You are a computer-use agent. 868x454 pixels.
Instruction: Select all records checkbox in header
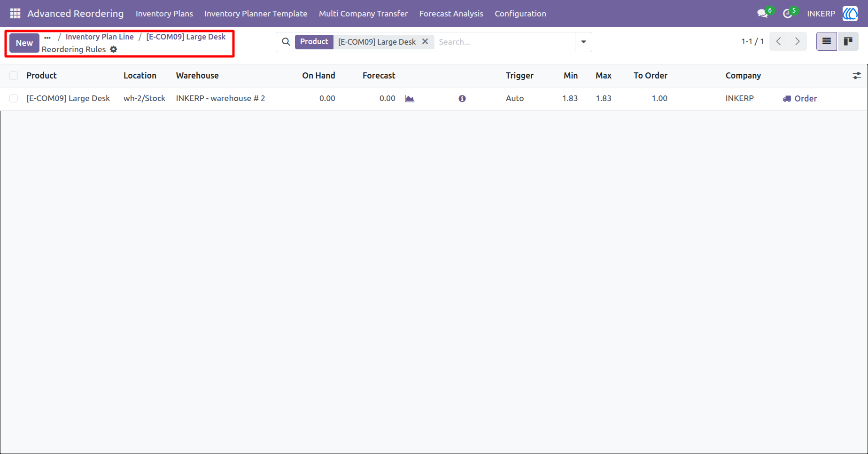pos(14,76)
